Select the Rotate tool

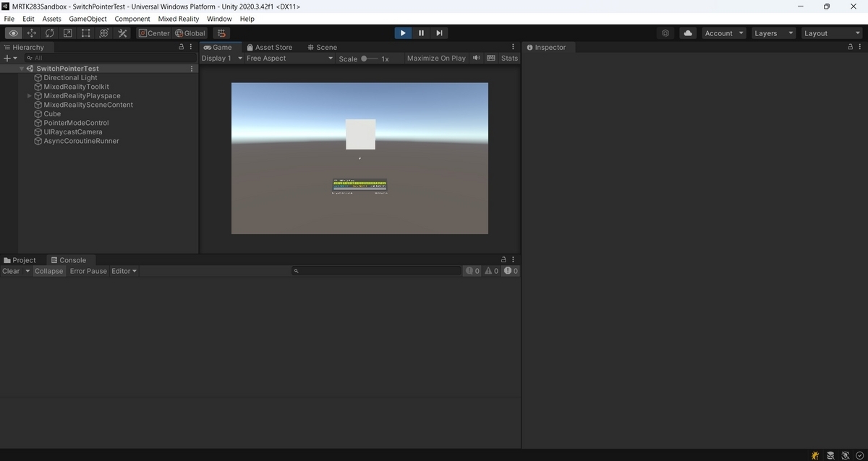[50, 33]
